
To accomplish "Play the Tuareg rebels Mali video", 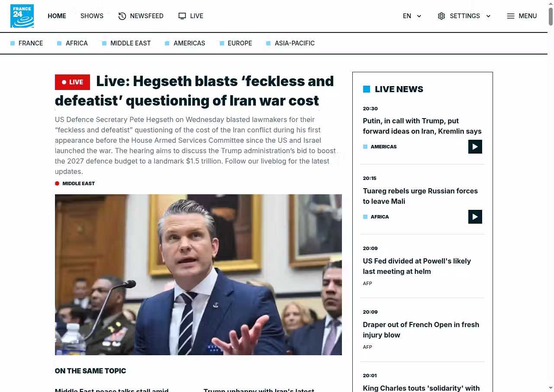I will pyautogui.click(x=475, y=217).
